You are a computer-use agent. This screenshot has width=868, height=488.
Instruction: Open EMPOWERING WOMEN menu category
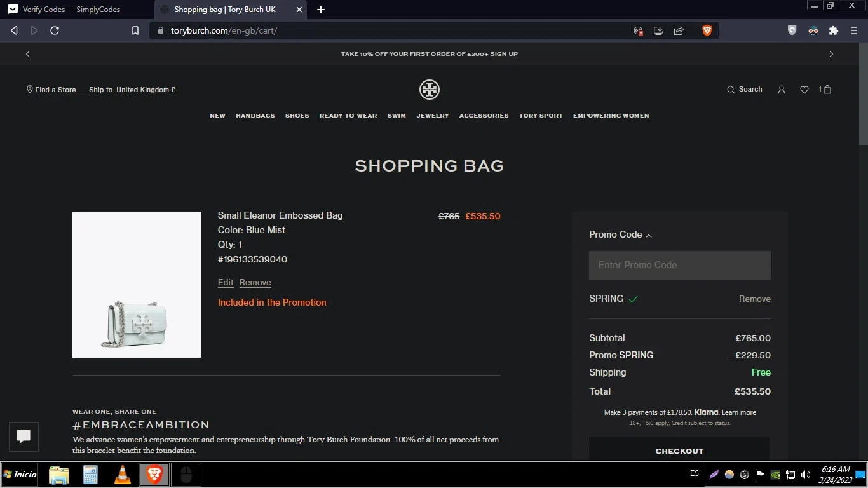611,116
